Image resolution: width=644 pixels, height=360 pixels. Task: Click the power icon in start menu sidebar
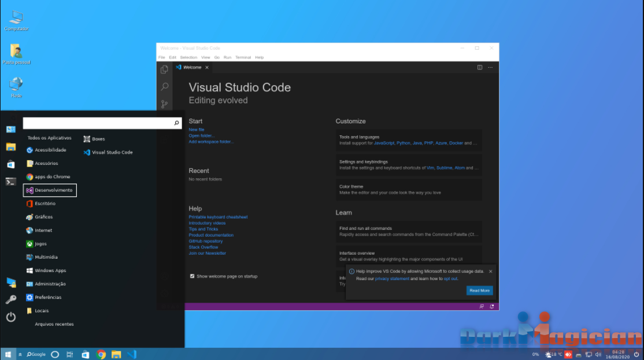10,317
